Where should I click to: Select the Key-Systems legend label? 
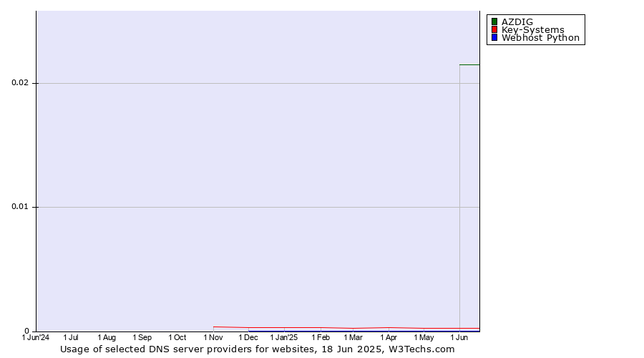(532, 30)
